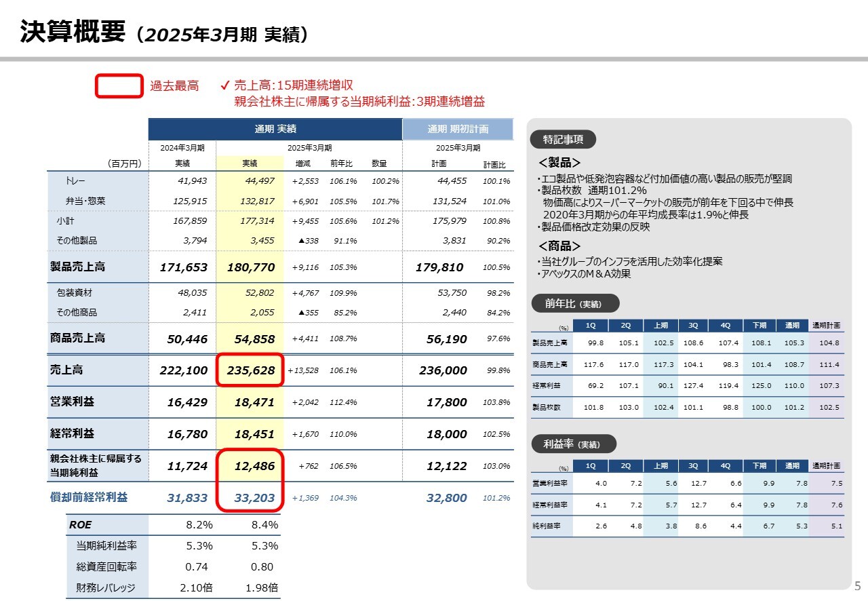Viewport: 868px width, 601px height.
Task: Select the red-boxed 売上高 value 235,628
Action: [x=250, y=370]
